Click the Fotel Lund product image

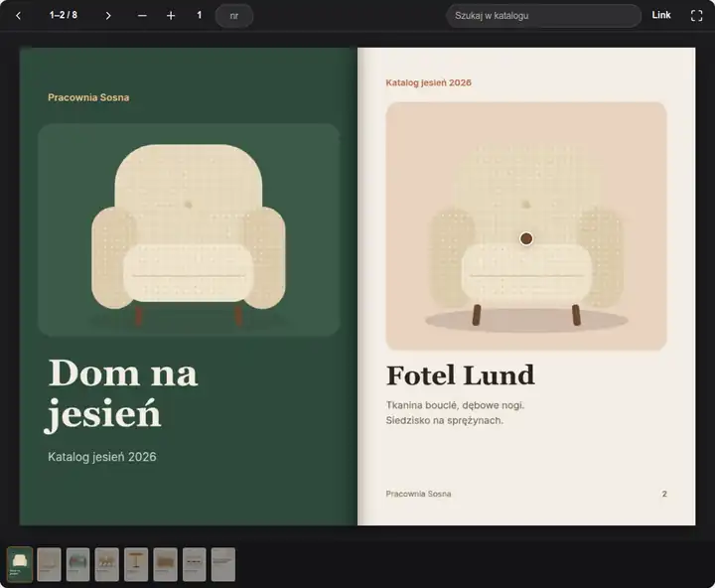[x=526, y=225]
